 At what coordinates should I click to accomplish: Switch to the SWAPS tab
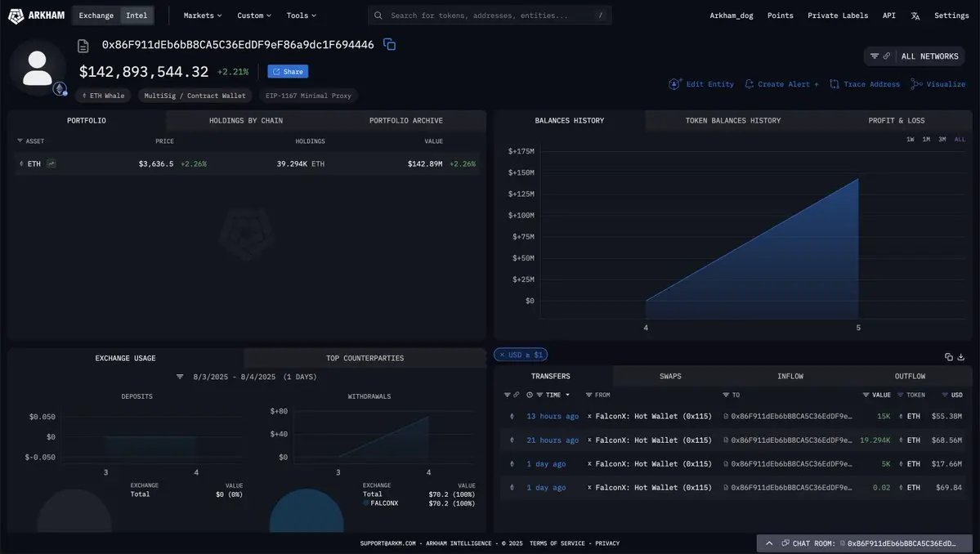(x=670, y=376)
